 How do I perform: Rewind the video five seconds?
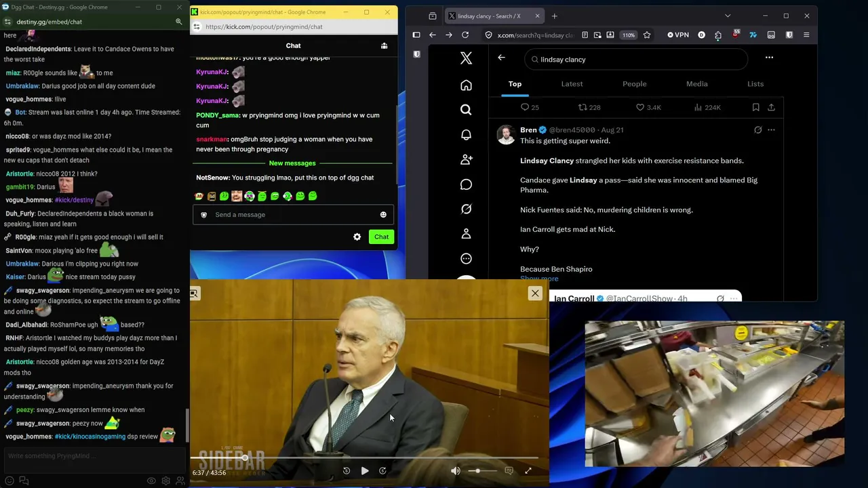click(x=347, y=470)
